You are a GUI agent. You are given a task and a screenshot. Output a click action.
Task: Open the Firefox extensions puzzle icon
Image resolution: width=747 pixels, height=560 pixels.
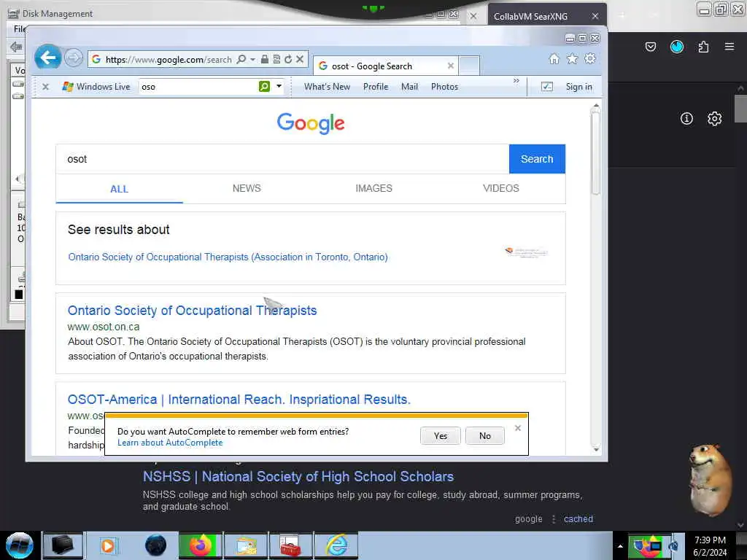703,47
